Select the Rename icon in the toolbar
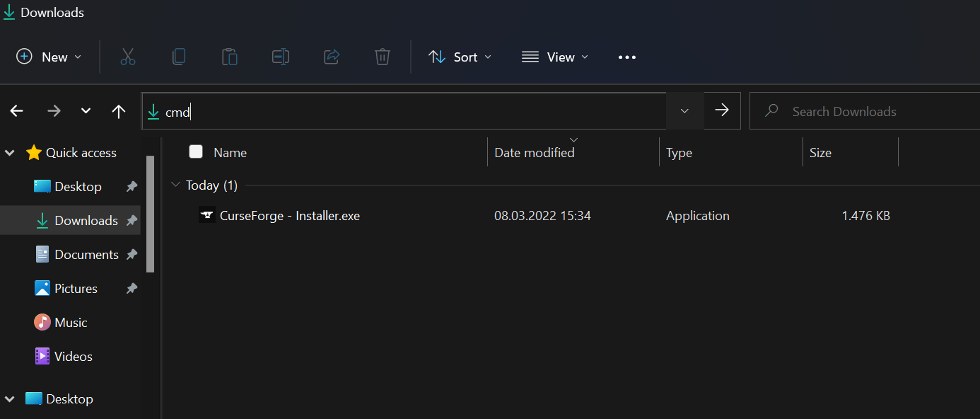 (280, 57)
